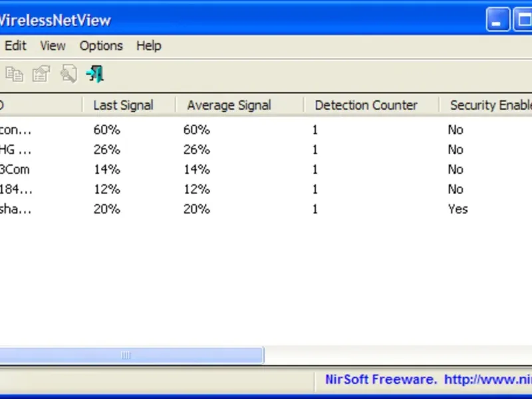Maximize the WirelessNetView window
Image resolution: width=532 pixels, height=399 pixels.
pyautogui.click(x=523, y=20)
